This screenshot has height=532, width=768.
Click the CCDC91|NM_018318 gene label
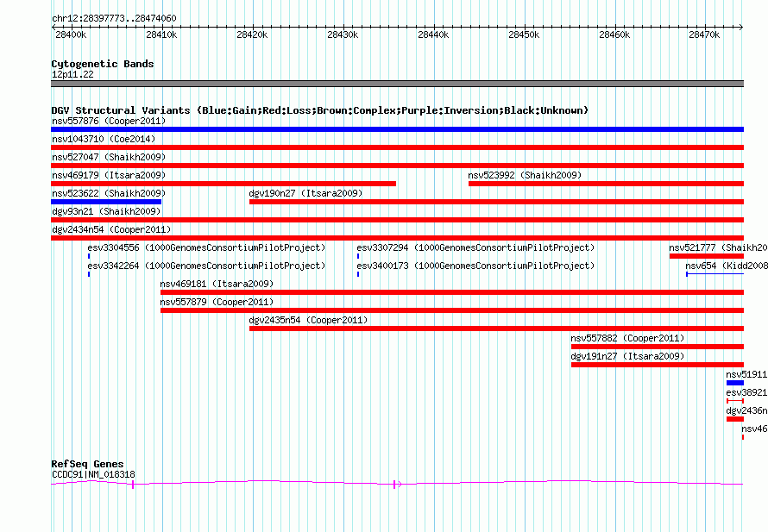pos(93,474)
